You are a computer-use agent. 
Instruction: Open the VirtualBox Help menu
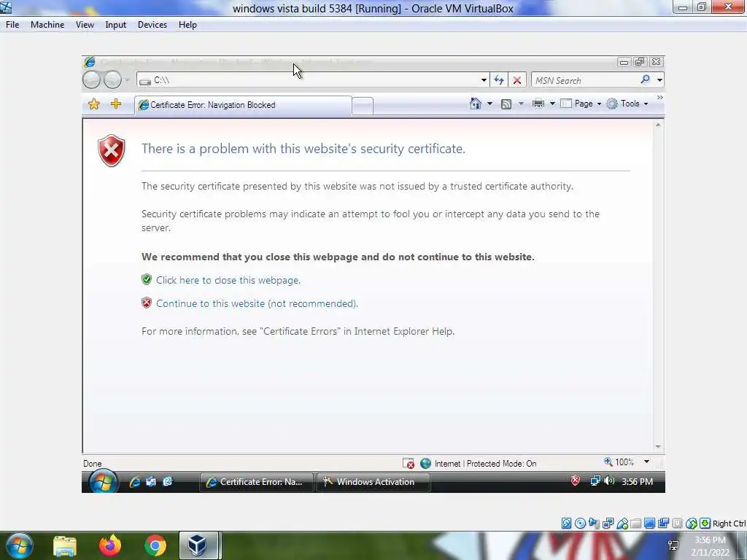pos(187,25)
